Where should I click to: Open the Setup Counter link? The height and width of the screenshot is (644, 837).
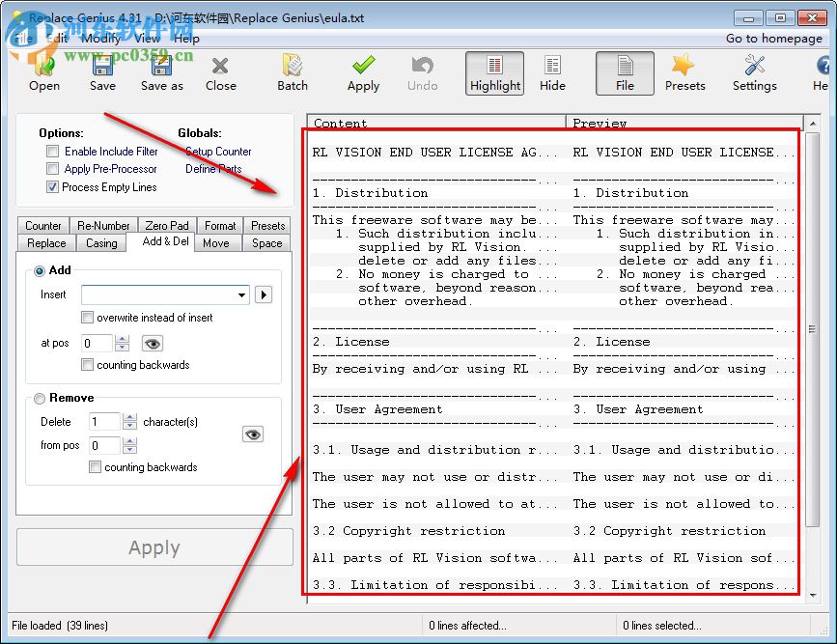218,152
